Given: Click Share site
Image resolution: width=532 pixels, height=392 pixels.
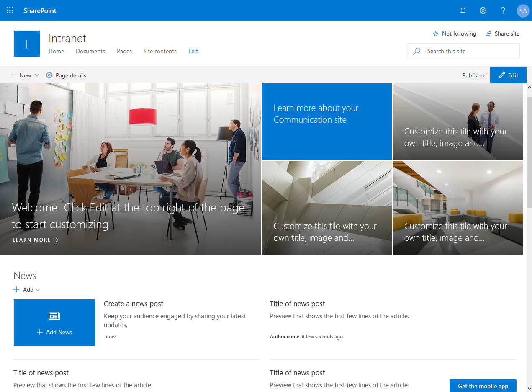Looking at the screenshot, I should tap(502, 34).
